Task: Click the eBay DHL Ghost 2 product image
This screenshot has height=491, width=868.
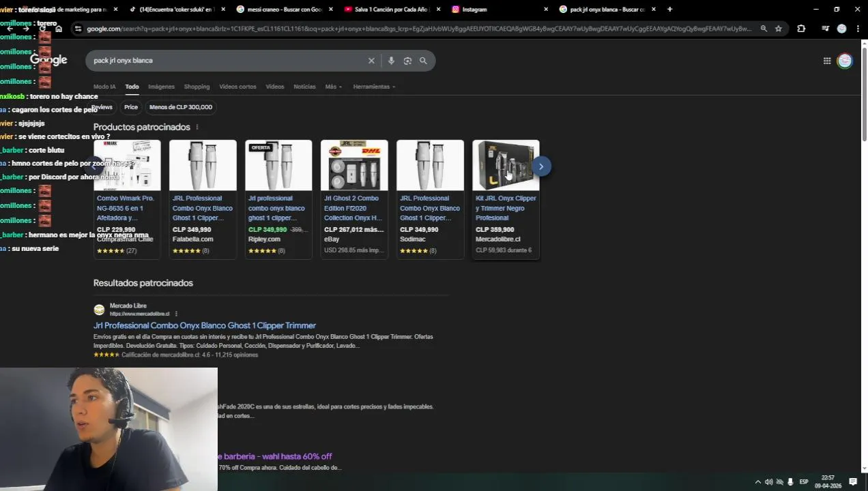Action: 354,166
